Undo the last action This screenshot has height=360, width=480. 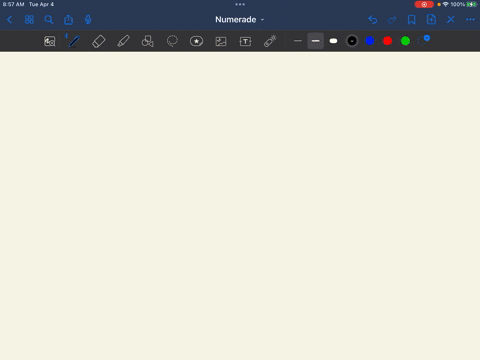click(x=373, y=20)
